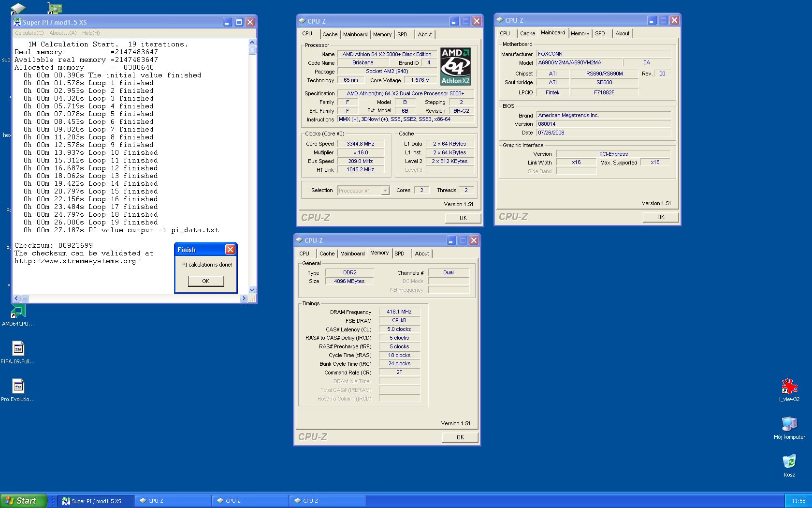812x508 pixels.
Task: Switch to CPU tab in the Memory CPU-Z window
Action: click(304, 254)
